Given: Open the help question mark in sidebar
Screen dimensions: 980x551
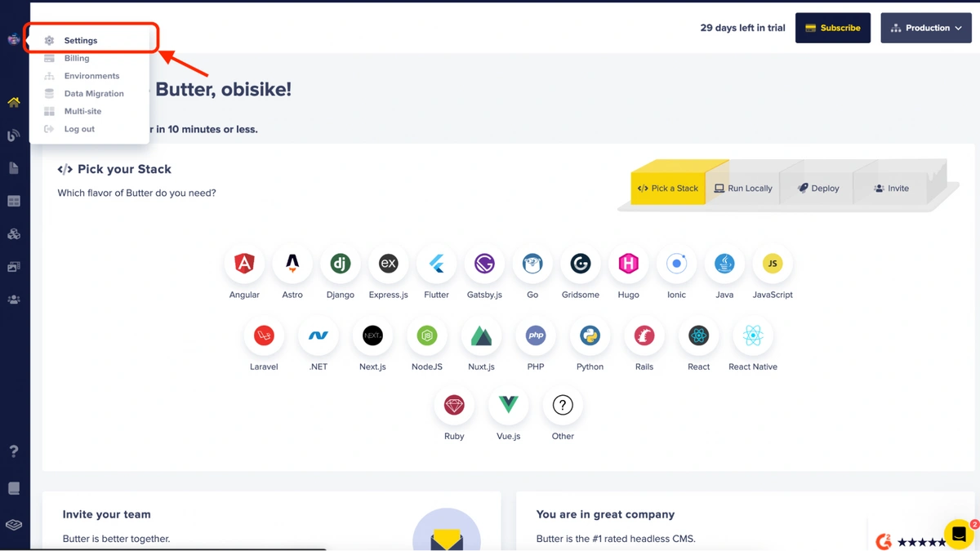Looking at the screenshot, I should point(14,451).
